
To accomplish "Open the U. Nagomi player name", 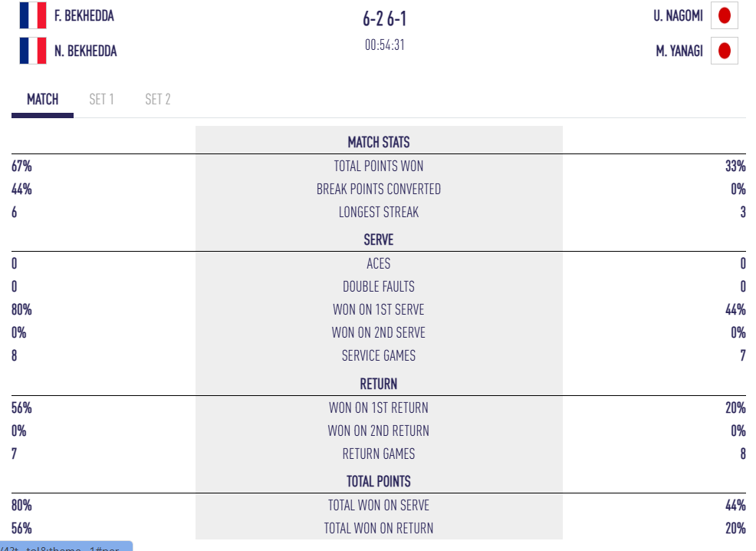I will click(x=678, y=15).
